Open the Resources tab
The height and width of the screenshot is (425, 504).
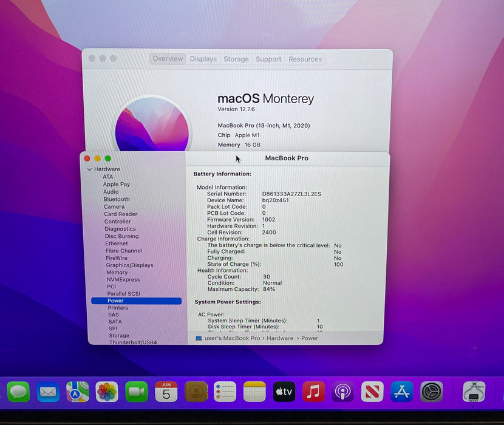(305, 59)
